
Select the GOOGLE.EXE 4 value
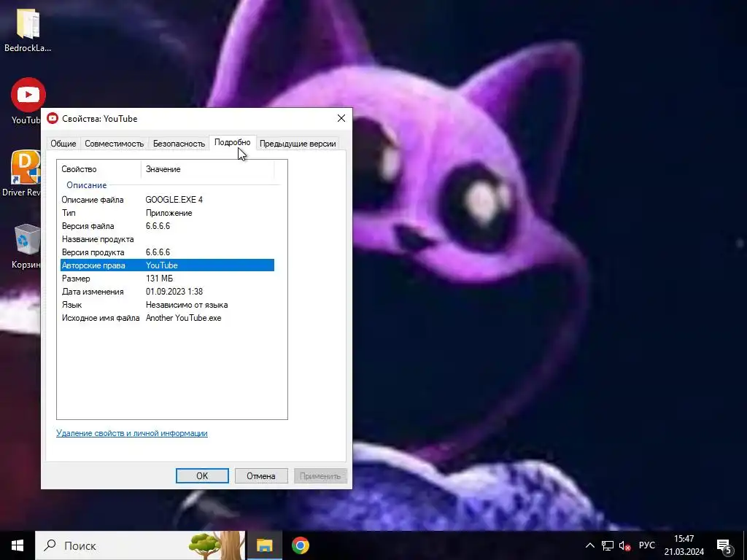[x=174, y=200]
